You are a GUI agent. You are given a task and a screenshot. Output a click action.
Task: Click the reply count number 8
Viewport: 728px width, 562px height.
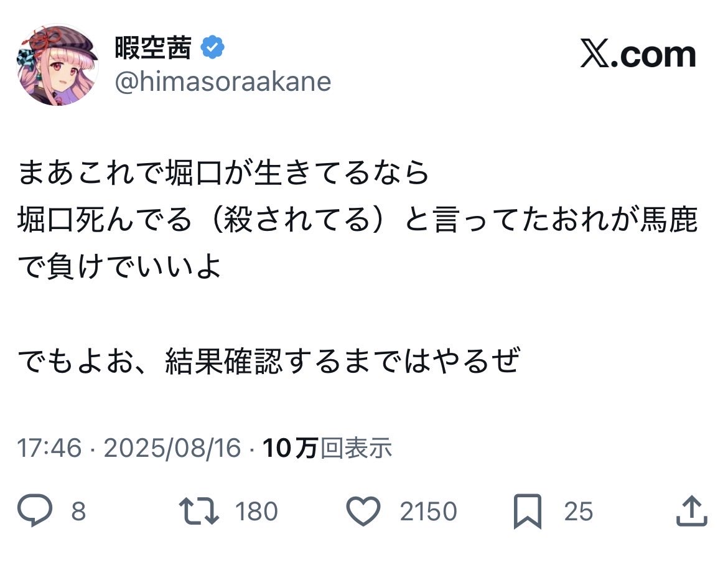pos(78,512)
